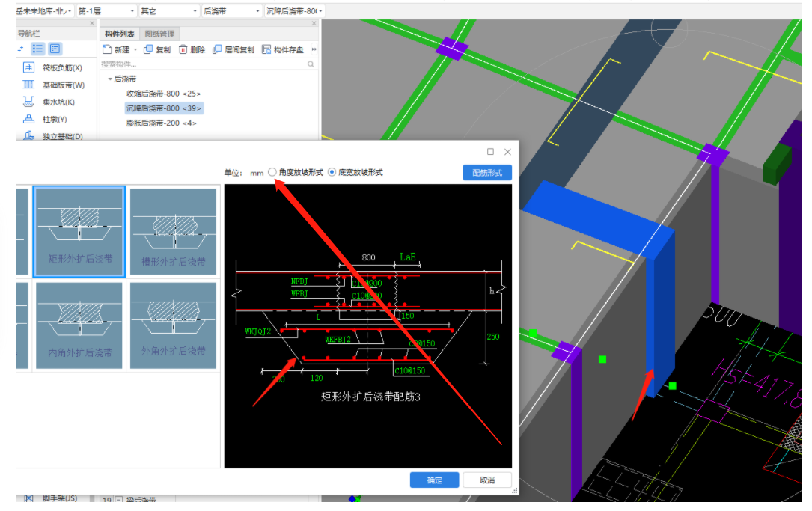Choose 槽形外扩后浇带 thumbnail
Image resolution: width=812 pixels, height=511 pixels.
(173, 231)
